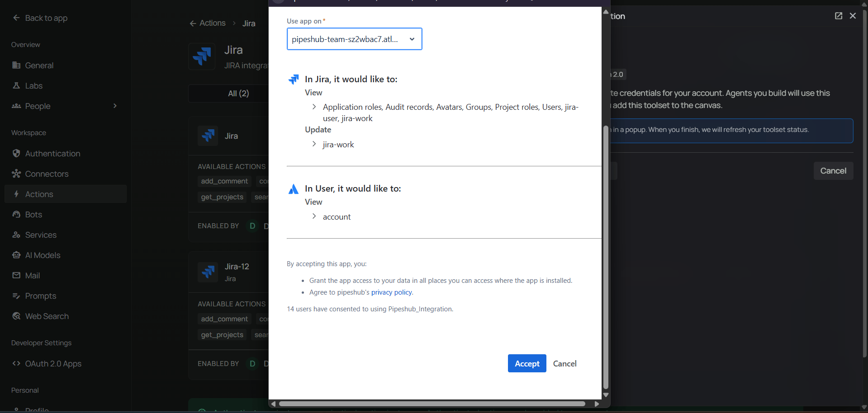The height and width of the screenshot is (413, 868).
Task: Click add_comment action in Jira card
Action: tap(224, 181)
